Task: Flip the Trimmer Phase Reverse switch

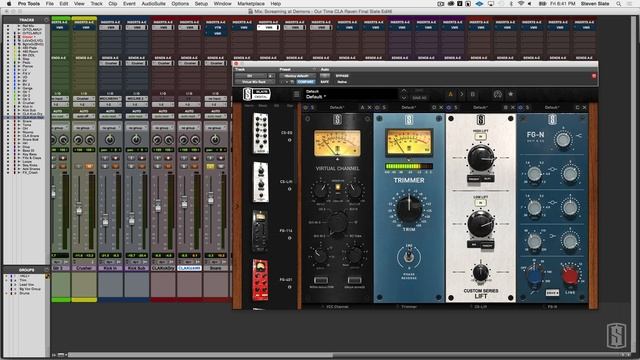Action: 408,256
